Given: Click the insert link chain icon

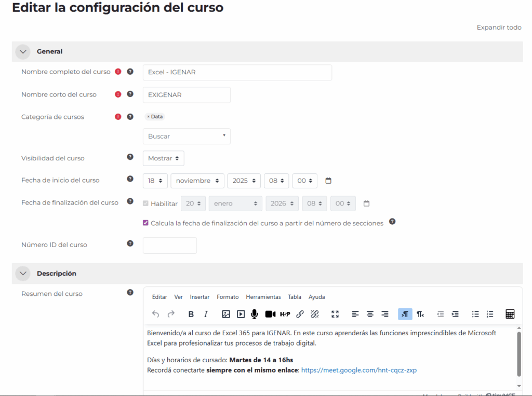Looking at the screenshot, I should click(x=300, y=314).
